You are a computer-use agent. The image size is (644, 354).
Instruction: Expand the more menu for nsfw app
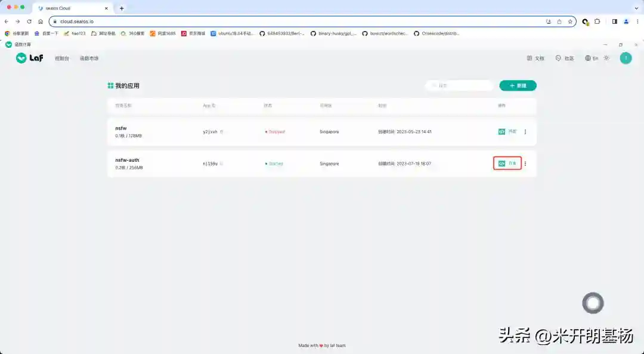coord(525,132)
